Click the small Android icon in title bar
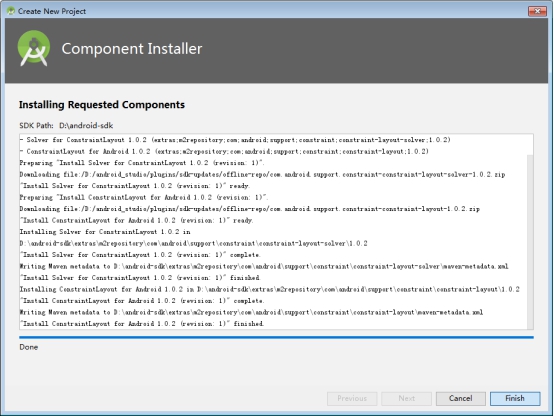Screen dimensions: 554x416 (11, 11)
